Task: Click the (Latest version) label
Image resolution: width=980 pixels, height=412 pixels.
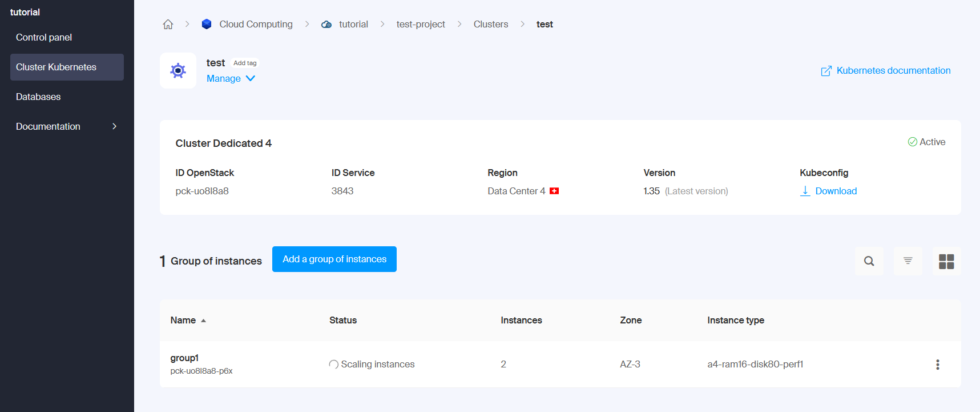Action: coord(696,191)
